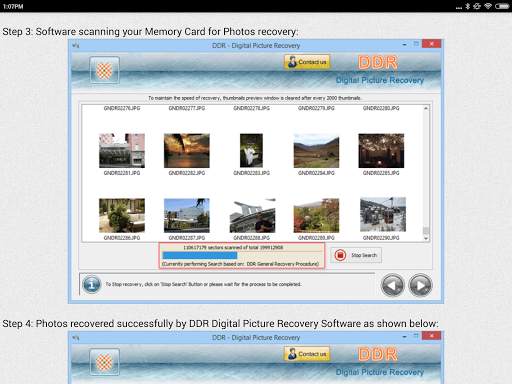Click the checkered logo icon in Step 4 window

[104, 362]
